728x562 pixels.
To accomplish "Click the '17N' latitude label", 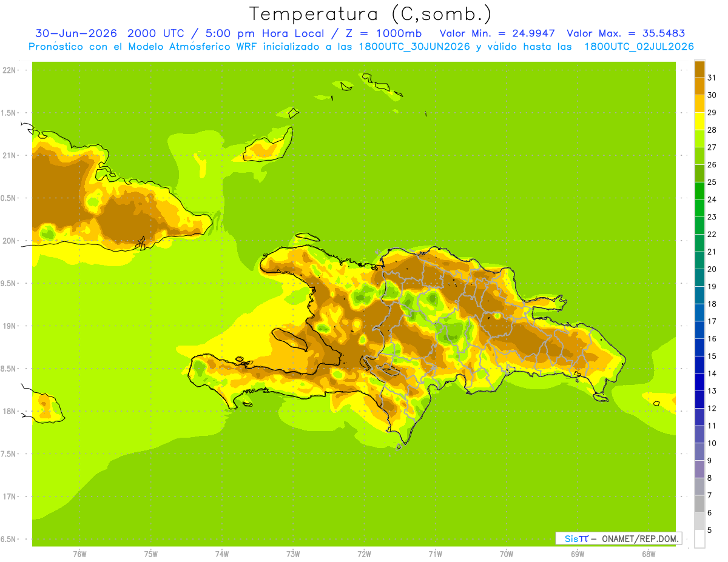I will (9, 497).
